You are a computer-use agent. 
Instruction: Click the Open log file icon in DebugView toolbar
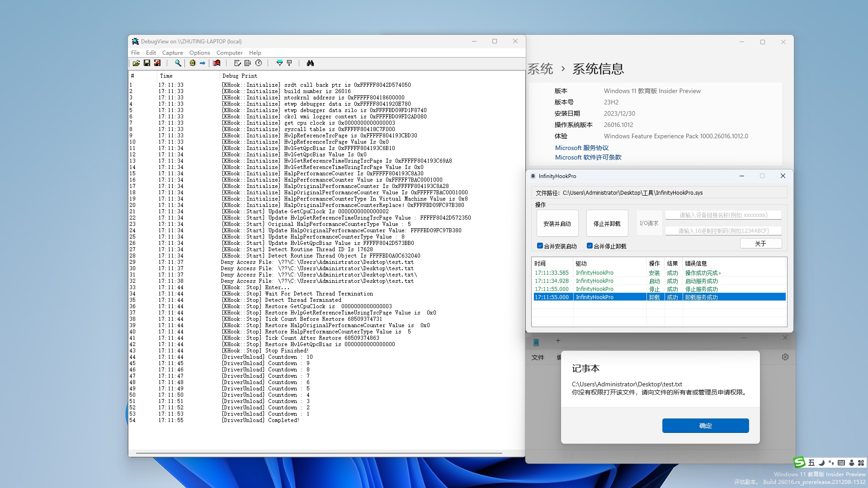(x=136, y=63)
